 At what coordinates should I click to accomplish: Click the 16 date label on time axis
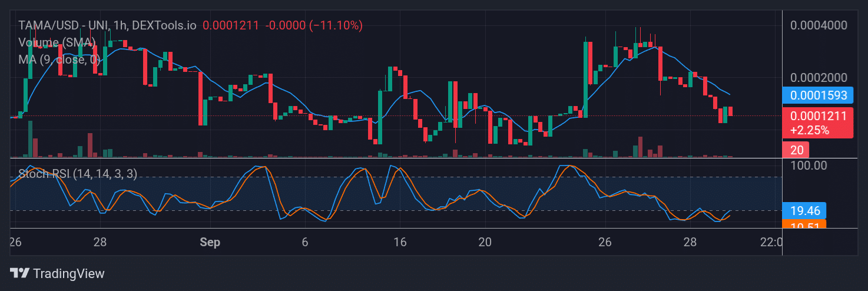pos(400,242)
